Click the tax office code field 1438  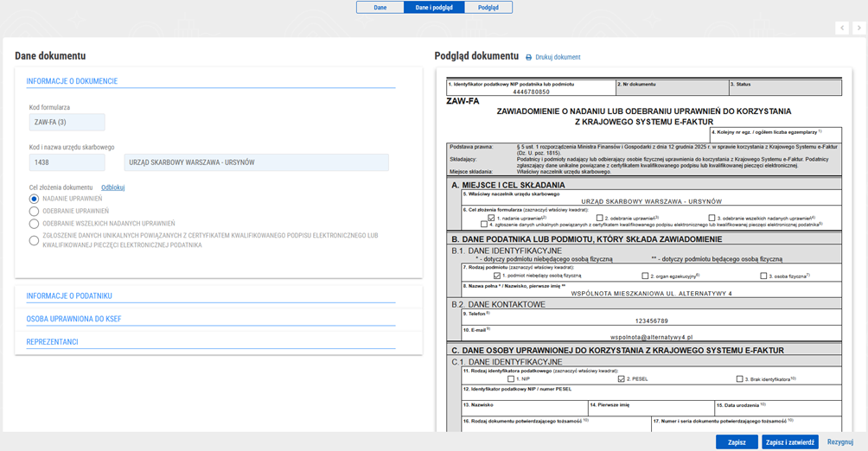click(67, 162)
